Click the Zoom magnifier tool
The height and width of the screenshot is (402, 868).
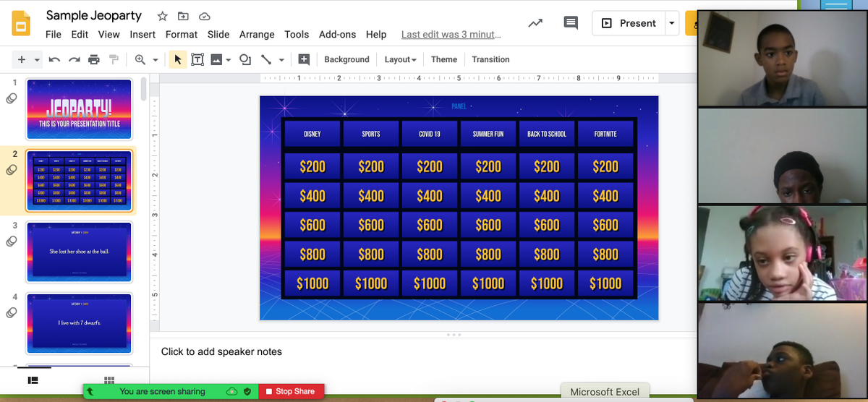(x=140, y=59)
